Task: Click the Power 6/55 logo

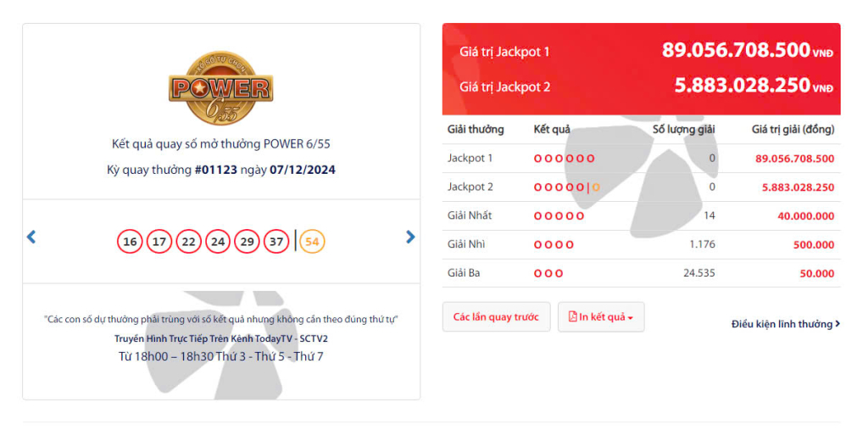Action: pos(221,87)
